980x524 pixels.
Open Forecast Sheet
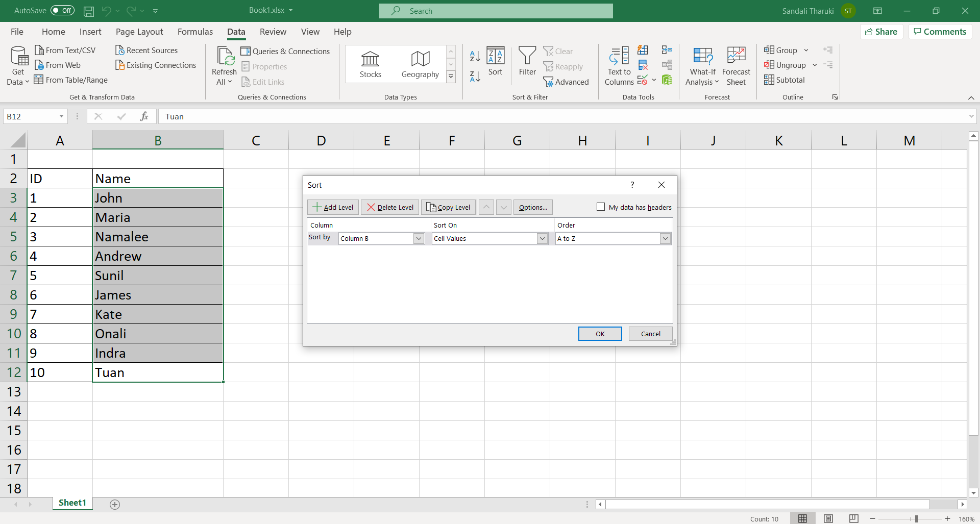click(x=736, y=65)
